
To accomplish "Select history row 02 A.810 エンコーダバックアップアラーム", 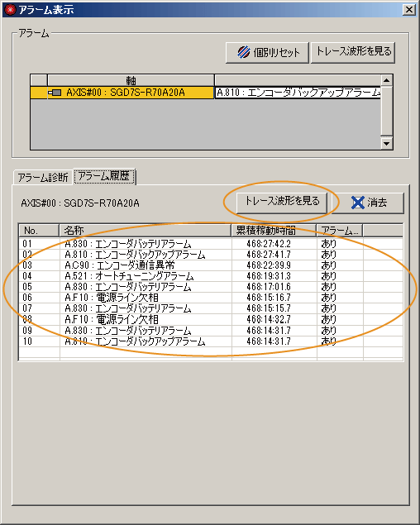I will (x=211, y=255).
